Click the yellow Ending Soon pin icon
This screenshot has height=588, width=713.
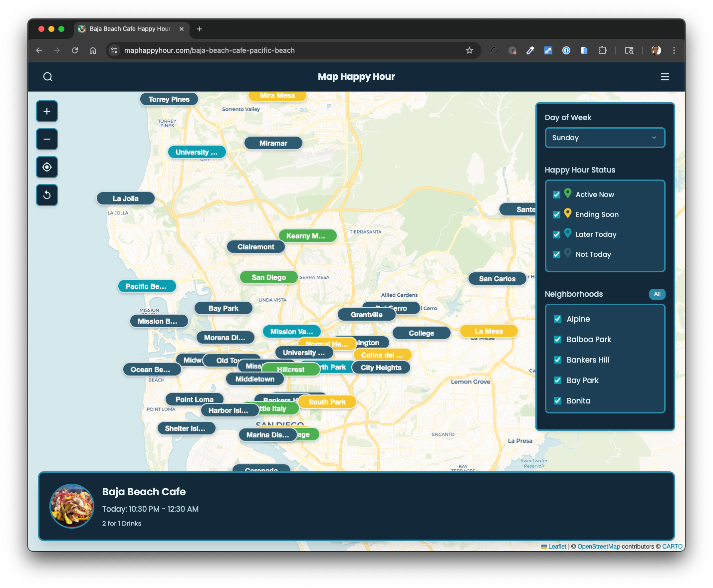pyautogui.click(x=568, y=213)
